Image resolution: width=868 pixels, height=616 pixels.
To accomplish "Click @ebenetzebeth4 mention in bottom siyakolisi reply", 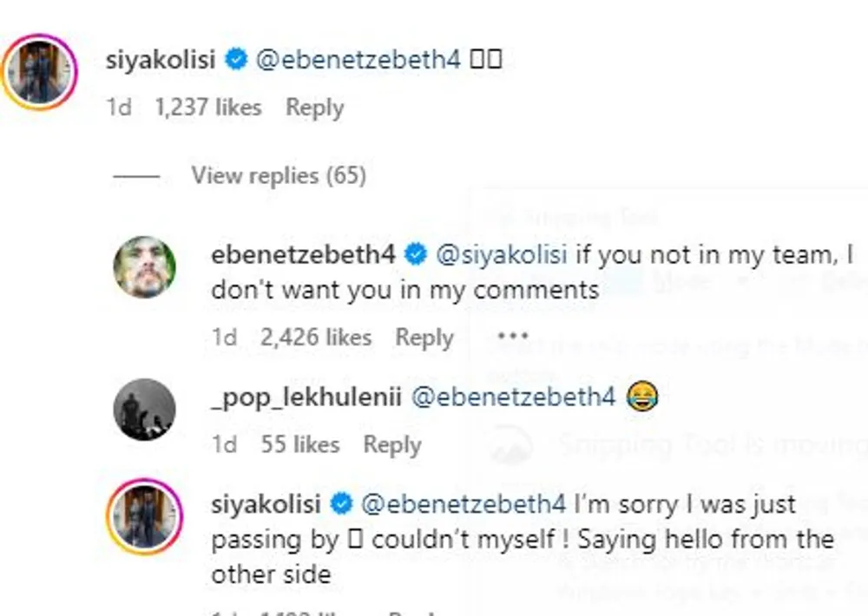I will point(463,503).
